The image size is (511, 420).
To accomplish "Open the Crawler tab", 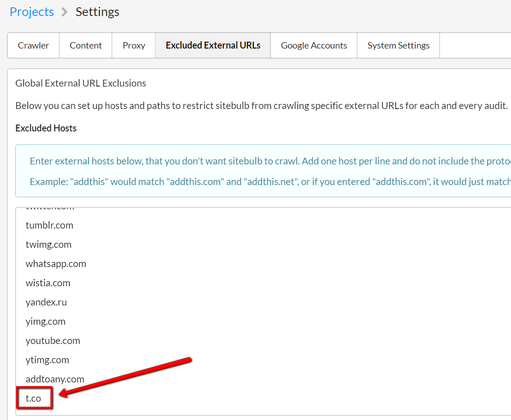I will point(33,45).
